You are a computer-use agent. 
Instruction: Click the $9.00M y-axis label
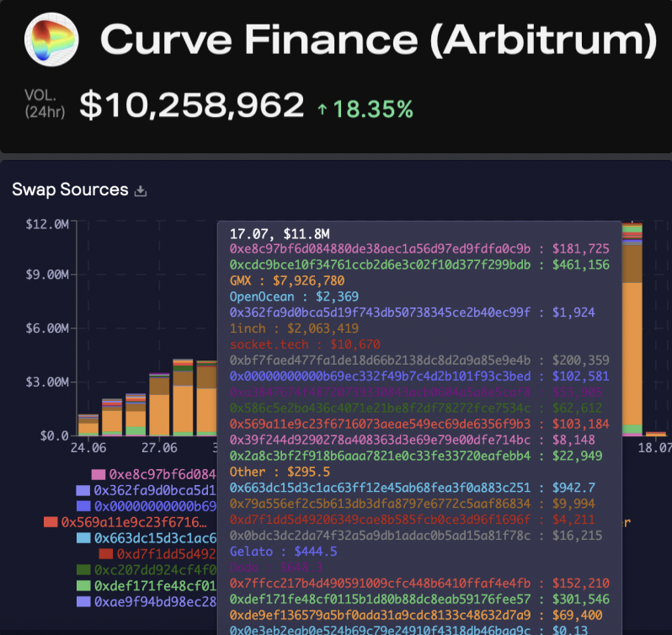[x=46, y=275]
